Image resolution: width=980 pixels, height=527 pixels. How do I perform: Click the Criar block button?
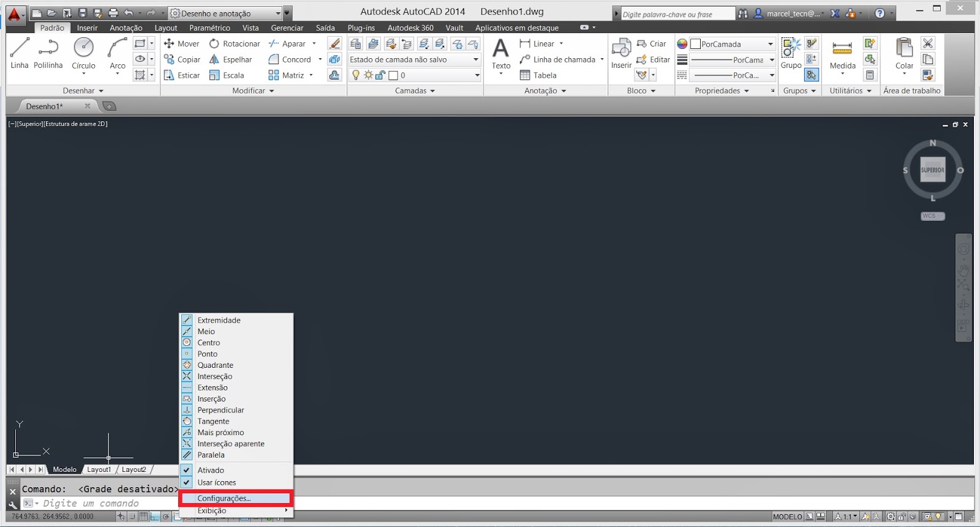651,43
